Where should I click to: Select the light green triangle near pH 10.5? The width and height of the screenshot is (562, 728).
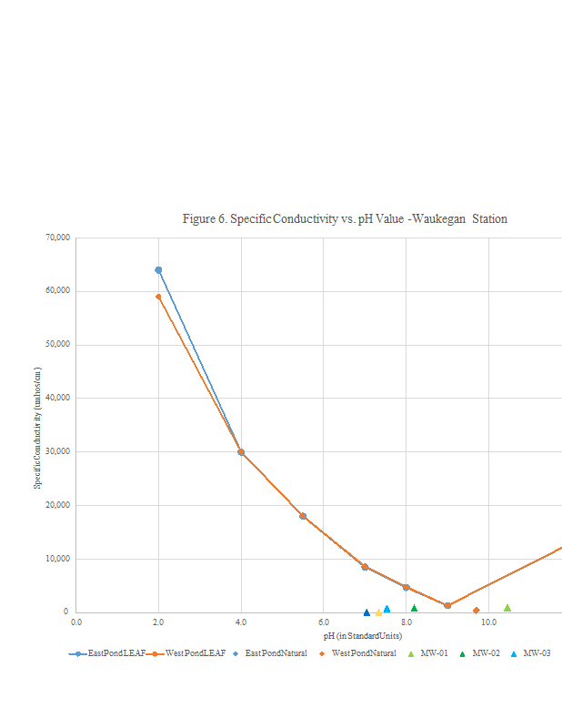click(x=507, y=608)
